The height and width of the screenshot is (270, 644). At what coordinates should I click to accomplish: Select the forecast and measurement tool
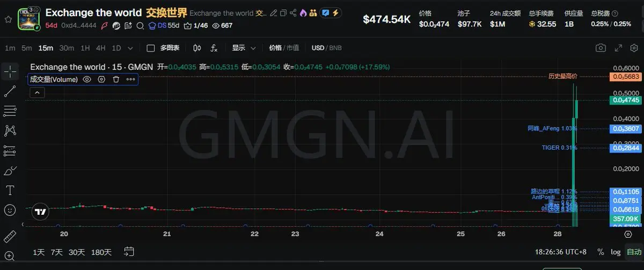10,151
